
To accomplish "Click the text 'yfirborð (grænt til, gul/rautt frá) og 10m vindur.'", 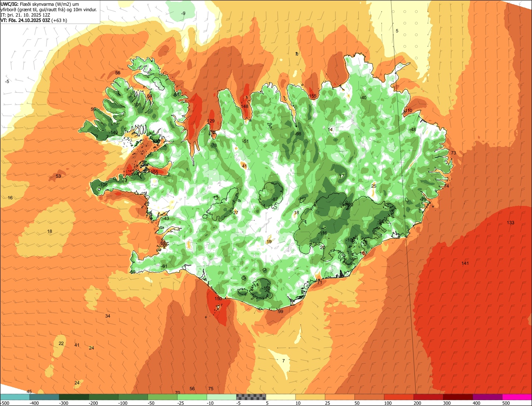I will (x=49, y=9).
